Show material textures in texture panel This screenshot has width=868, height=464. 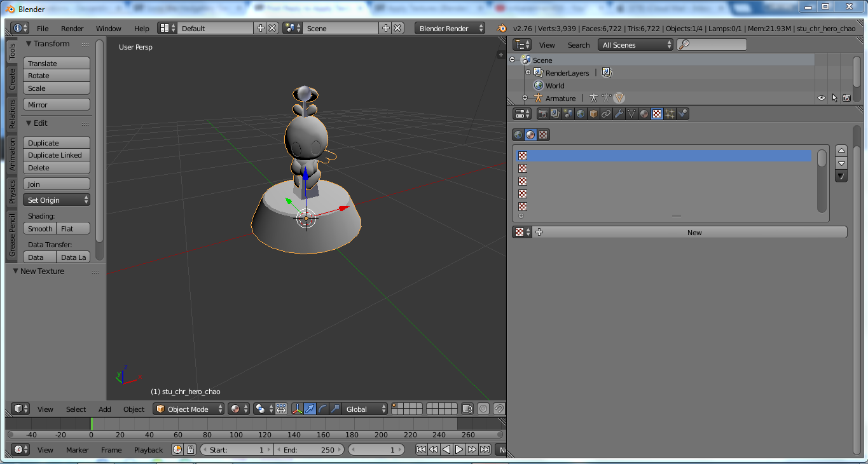(x=530, y=135)
